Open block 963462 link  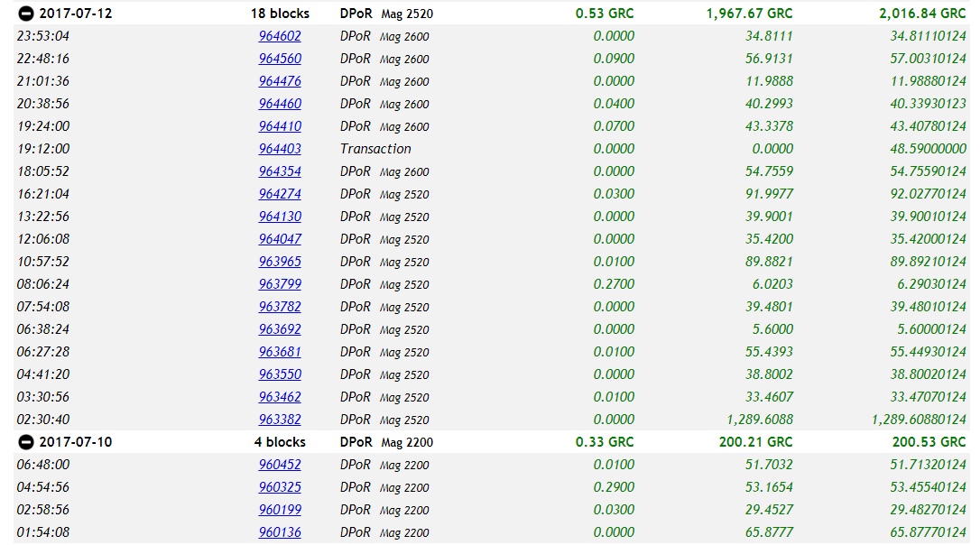coord(280,397)
